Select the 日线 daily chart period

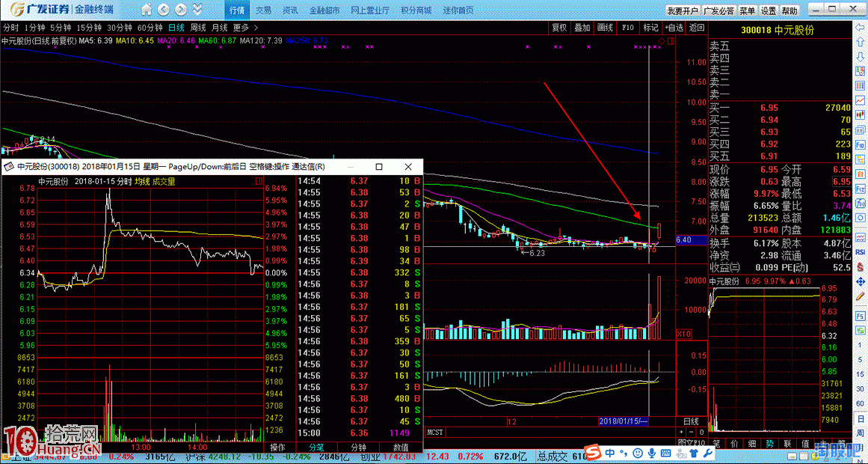tap(176, 28)
